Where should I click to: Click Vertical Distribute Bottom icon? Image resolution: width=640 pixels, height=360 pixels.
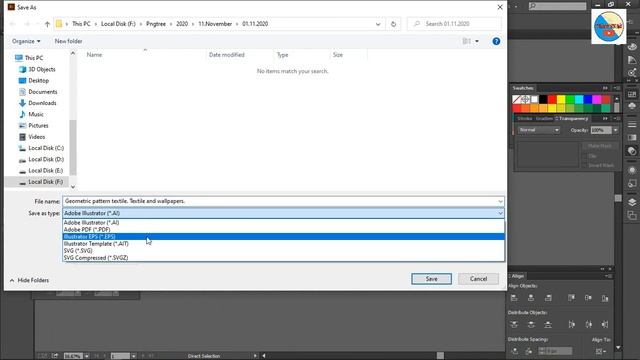[548, 324]
